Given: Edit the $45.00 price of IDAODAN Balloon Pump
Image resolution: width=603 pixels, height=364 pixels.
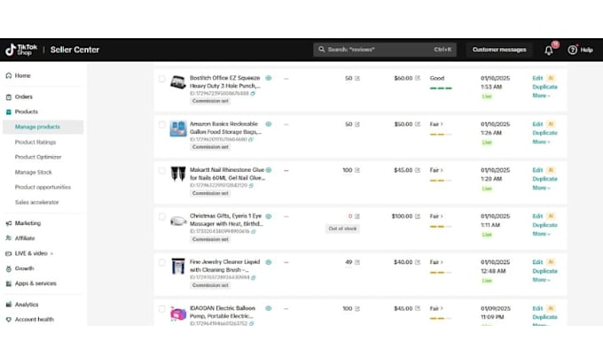Looking at the screenshot, I should pyautogui.click(x=418, y=308).
